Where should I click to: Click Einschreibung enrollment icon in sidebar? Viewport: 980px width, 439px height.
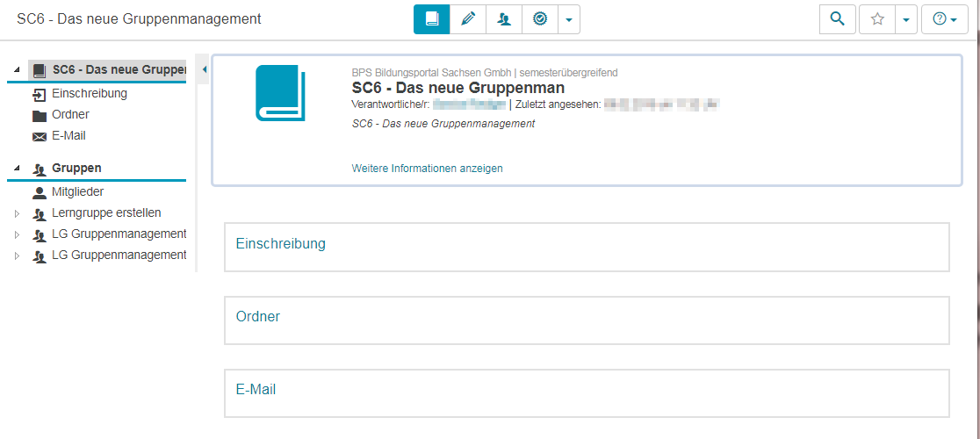click(40, 95)
